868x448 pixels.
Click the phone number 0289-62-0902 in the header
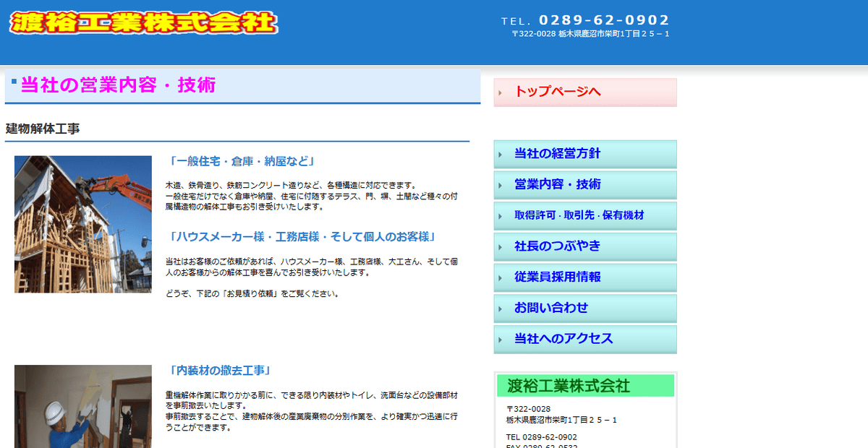pos(603,20)
